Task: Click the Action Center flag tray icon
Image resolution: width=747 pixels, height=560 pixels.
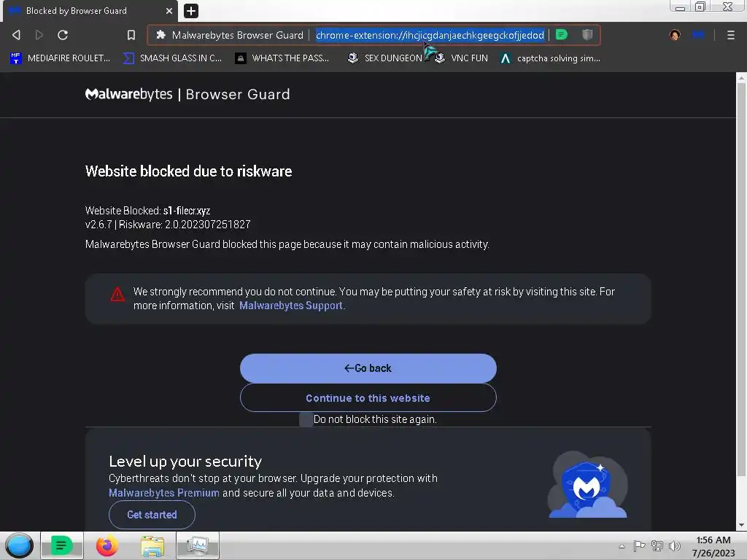Action: point(639,546)
